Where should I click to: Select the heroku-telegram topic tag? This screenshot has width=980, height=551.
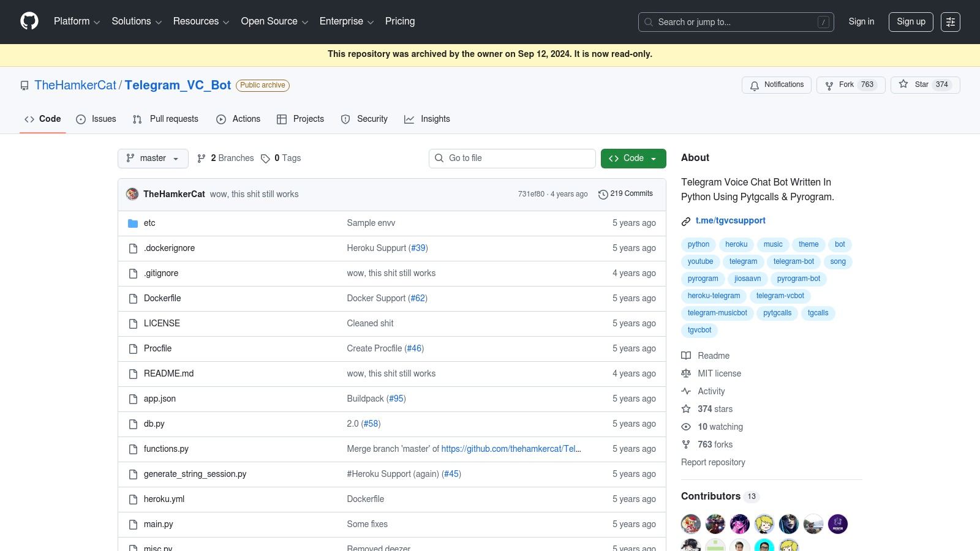(714, 296)
